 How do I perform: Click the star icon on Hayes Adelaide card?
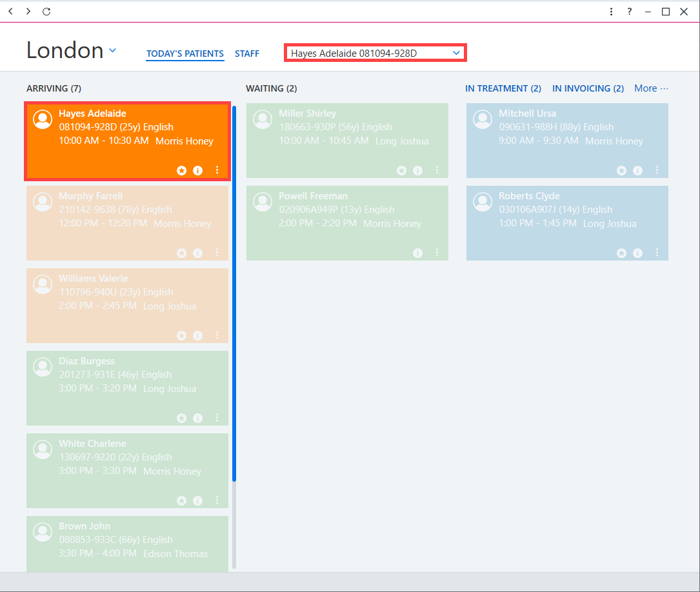[182, 170]
